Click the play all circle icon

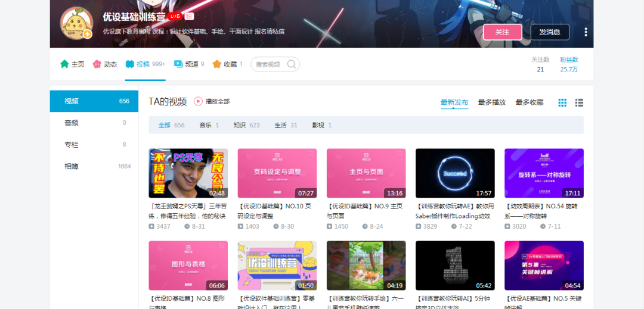click(x=198, y=101)
